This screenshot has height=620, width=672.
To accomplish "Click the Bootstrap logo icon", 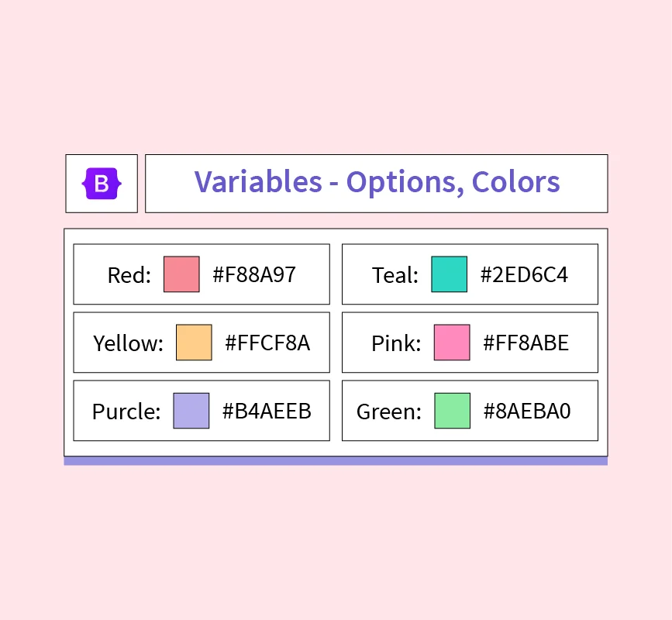I will pos(102,184).
